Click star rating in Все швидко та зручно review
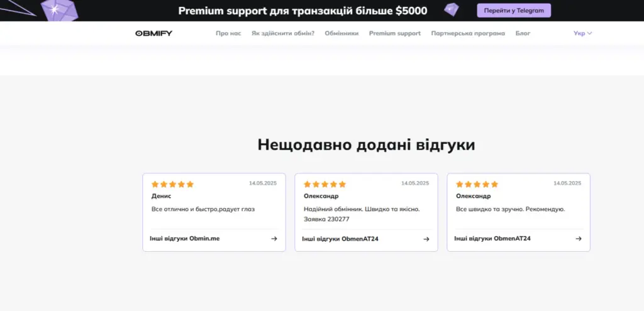The height and width of the screenshot is (311, 644). pos(477,184)
